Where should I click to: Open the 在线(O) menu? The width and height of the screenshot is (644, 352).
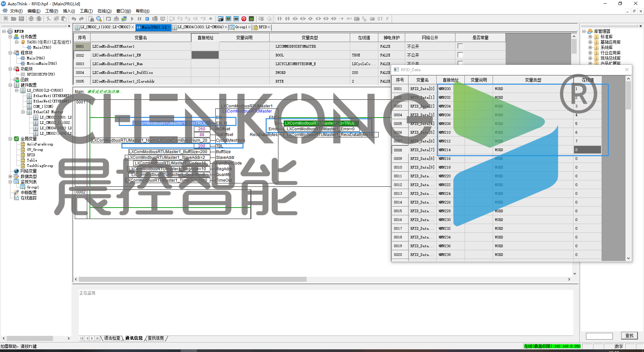pyautogui.click(x=104, y=11)
